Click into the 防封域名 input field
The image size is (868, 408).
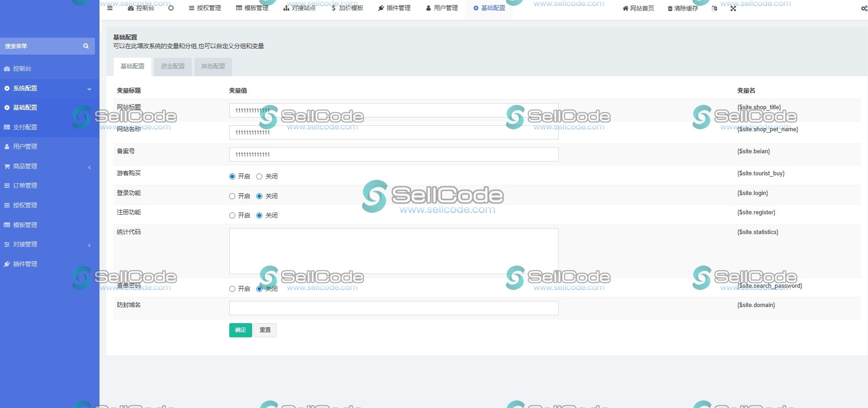[393, 308]
